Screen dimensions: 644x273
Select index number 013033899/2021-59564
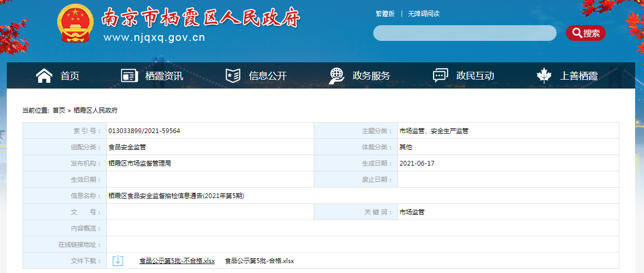tap(144, 131)
